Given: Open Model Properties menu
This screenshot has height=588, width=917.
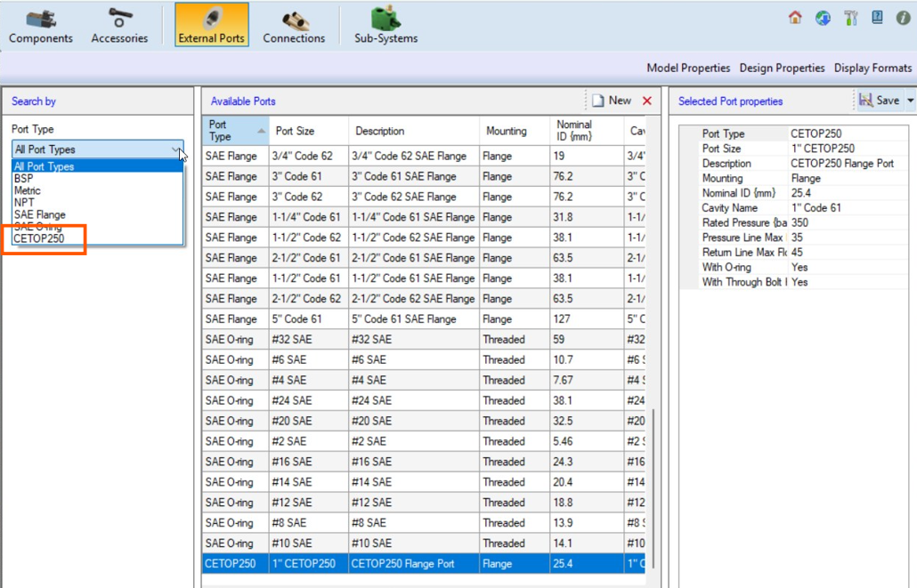Looking at the screenshot, I should [688, 68].
